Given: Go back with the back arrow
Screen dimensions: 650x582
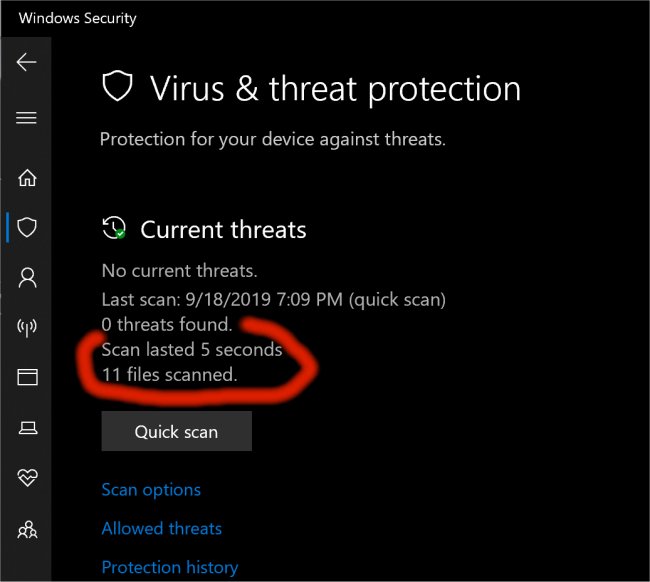Looking at the screenshot, I should 27,62.
